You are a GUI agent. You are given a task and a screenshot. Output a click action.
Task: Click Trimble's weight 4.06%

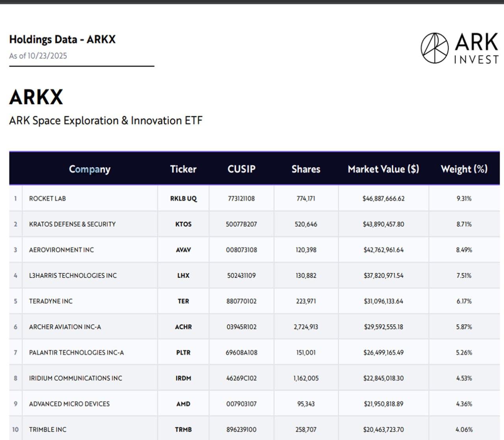tap(464, 429)
